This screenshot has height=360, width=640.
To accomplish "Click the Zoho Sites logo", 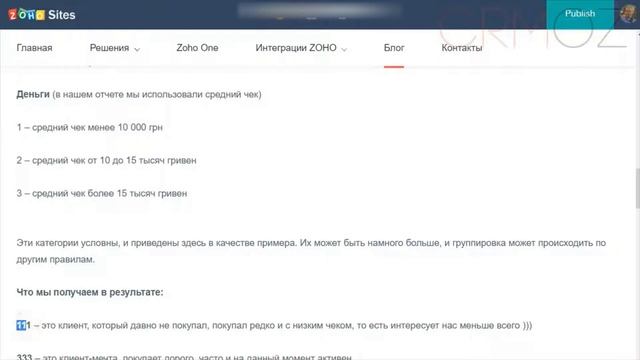I will pos(42,15).
